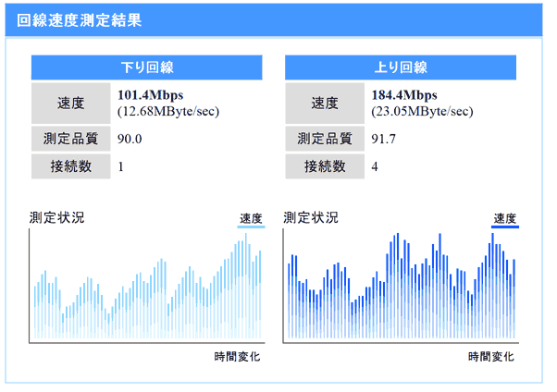Screen dimensions: 557x392
Task: Click the 測定状況 heading above the download chart
Action: click(56, 217)
